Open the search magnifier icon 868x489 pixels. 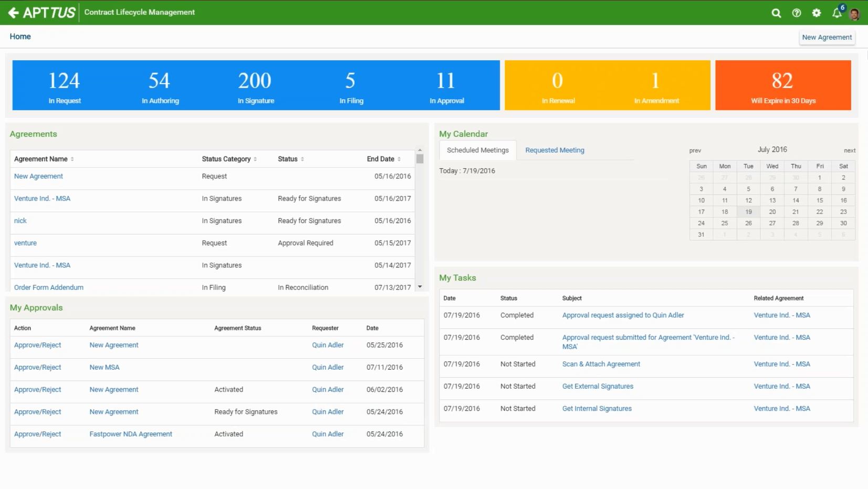coord(776,13)
